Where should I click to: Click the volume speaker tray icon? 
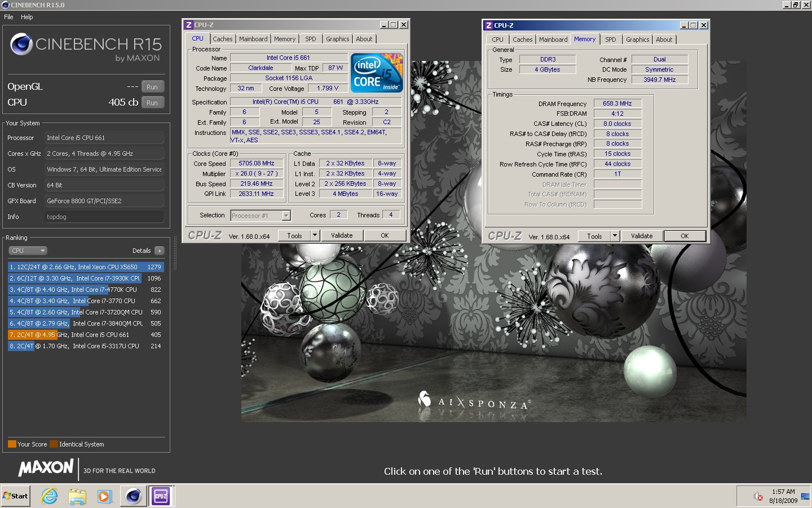(758, 497)
